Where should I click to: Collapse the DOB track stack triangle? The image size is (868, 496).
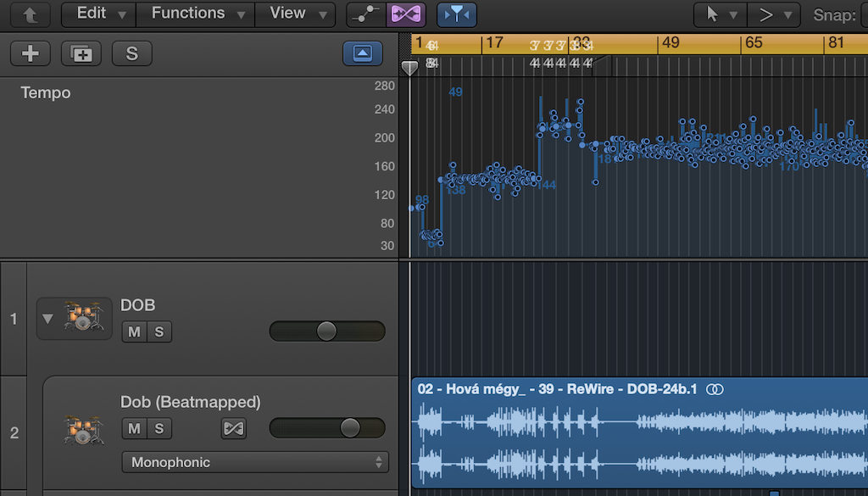pos(47,319)
